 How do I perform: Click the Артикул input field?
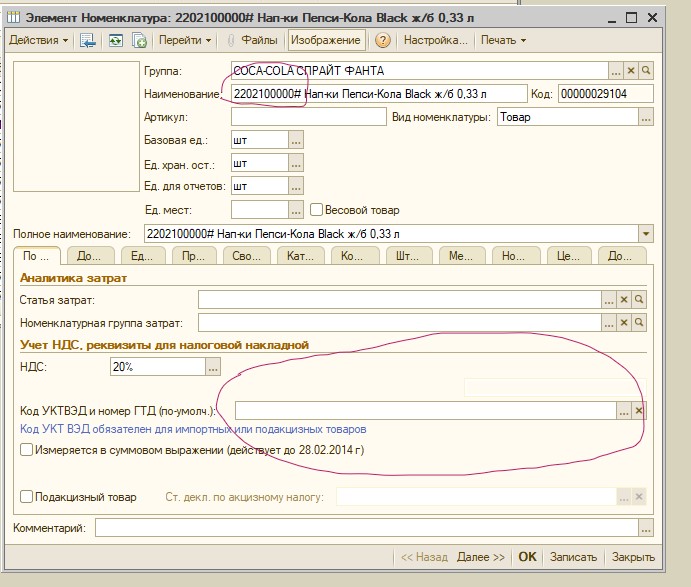308,117
